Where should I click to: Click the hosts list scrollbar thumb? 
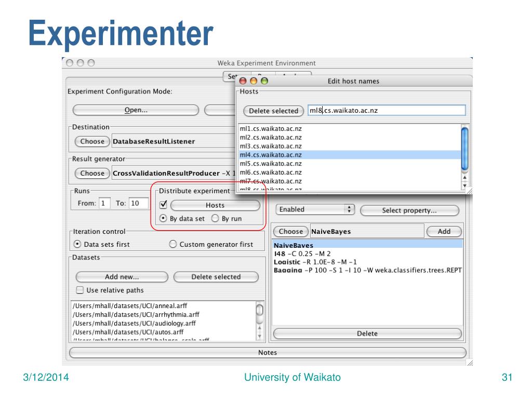[465, 148]
